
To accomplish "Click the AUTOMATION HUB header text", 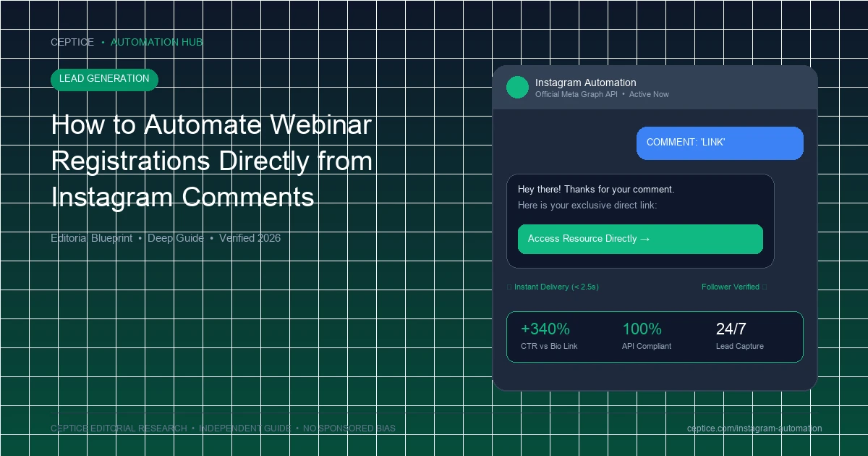I will pyautogui.click(x=156, y=42).
